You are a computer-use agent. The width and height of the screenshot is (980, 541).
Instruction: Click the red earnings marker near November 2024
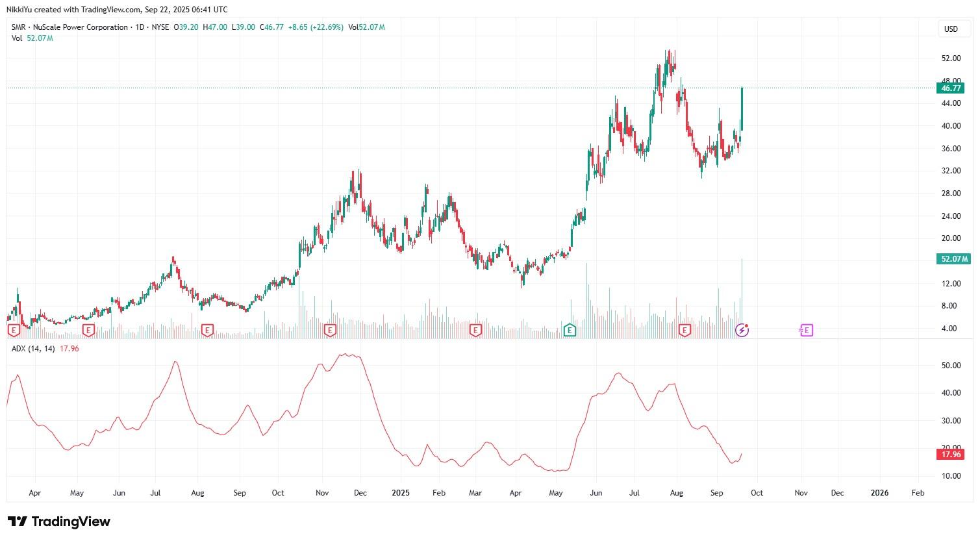[x=330, y=331]
